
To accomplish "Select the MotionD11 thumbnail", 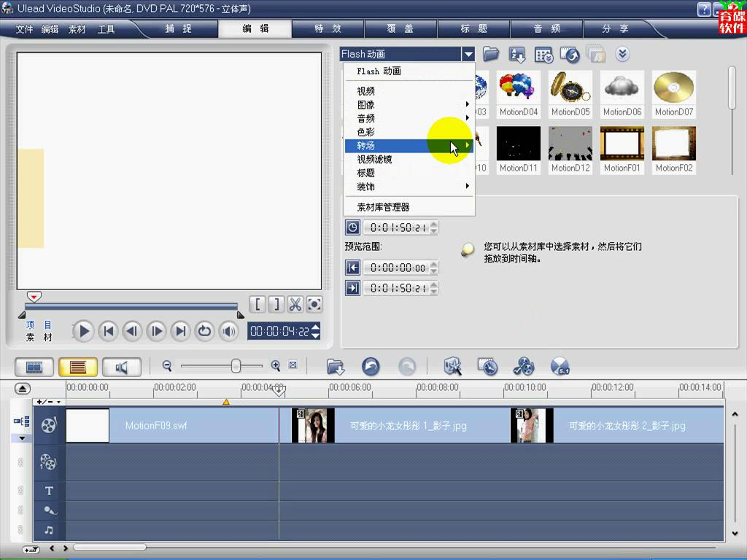I will pyautogui.click(x=519, y=144).
